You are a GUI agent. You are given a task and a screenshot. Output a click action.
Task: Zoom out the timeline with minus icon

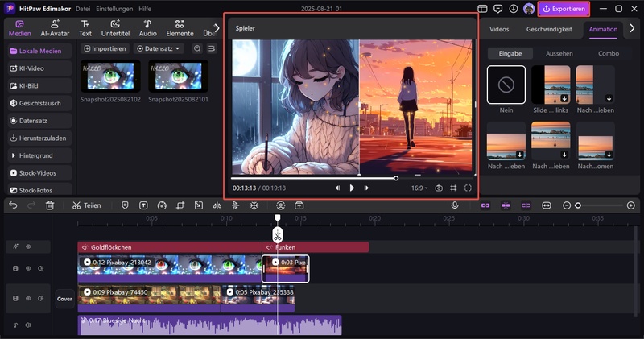coord(567,205)
